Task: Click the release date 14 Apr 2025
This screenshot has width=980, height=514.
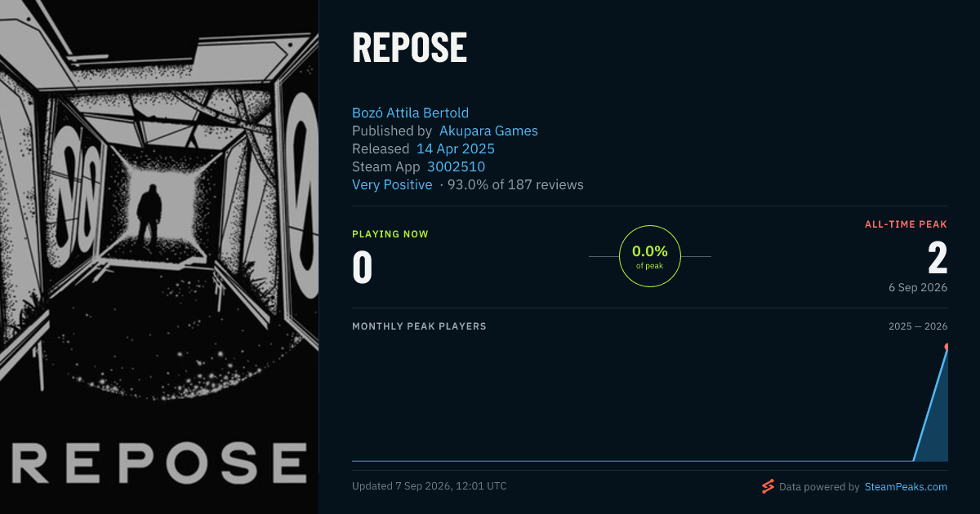Action: tap(456, 148)
